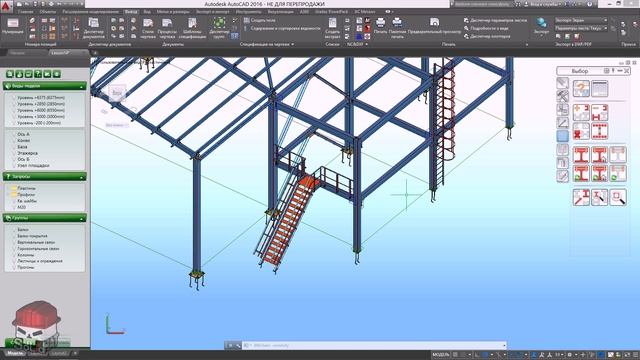Screen dimensions: 640x360
Task: Toggle view Уровень +6375 in Виды модели
Action: tap(41, 98)
